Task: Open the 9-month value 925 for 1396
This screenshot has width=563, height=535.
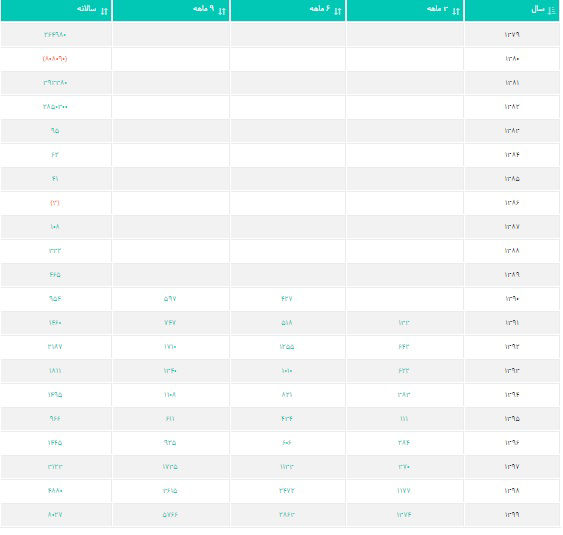Action: coord(170,443)
